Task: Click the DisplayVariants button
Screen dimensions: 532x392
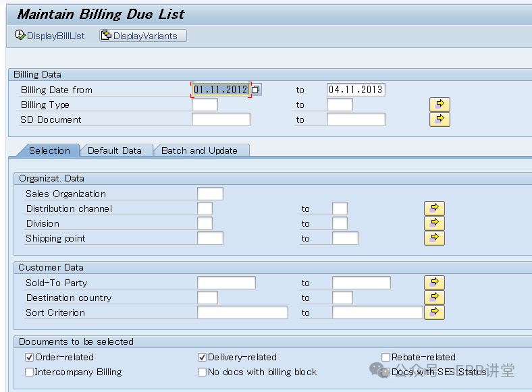Action: pyautogui.click(x=139, y=36)
